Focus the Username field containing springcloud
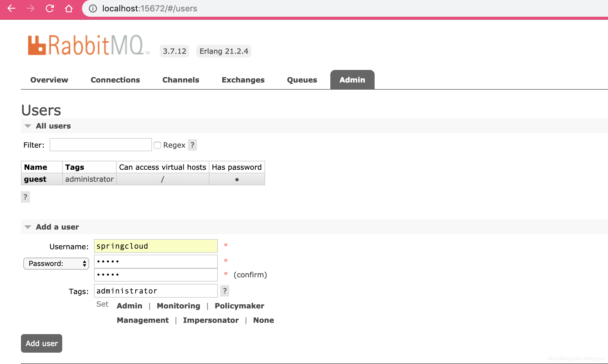 tap(156, 246)
